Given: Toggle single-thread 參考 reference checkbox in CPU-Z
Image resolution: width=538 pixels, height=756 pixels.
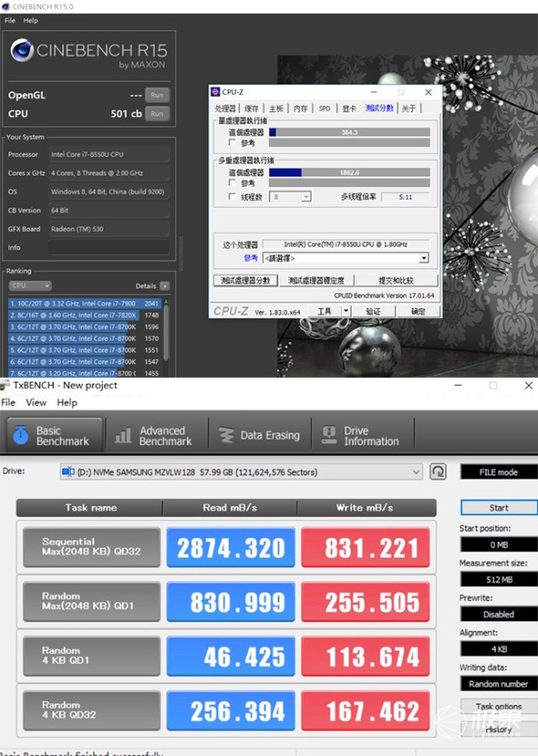Looking at the screenshot, I should click(232, 142).
